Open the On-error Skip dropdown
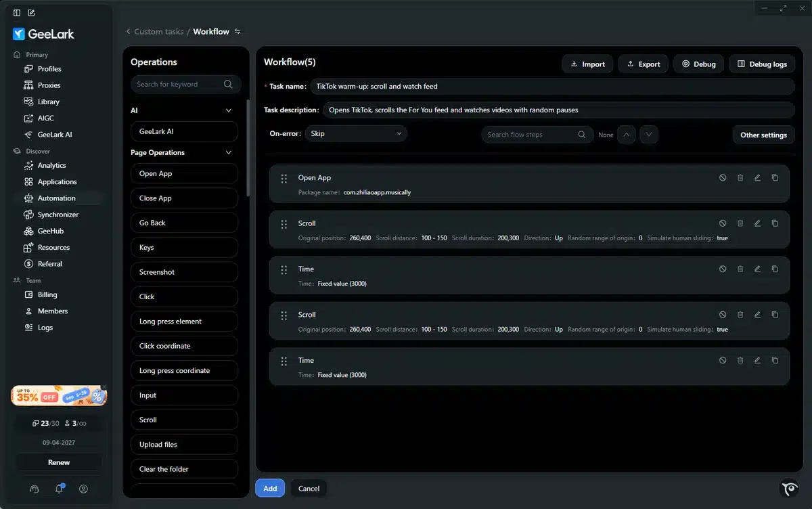 click(x=356, y=133)
